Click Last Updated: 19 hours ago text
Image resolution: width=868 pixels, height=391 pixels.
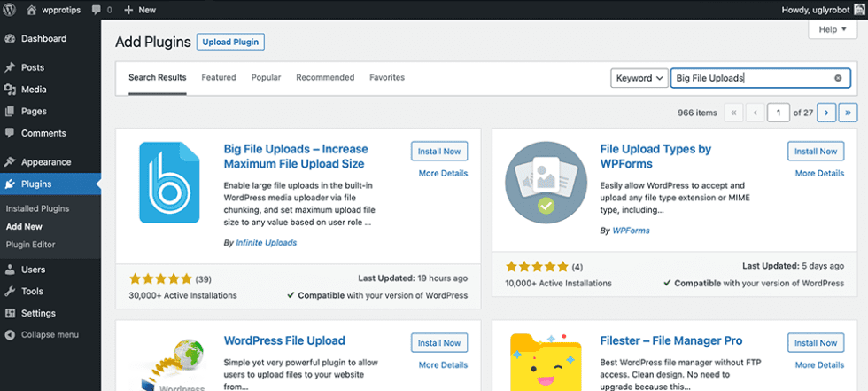413,278
